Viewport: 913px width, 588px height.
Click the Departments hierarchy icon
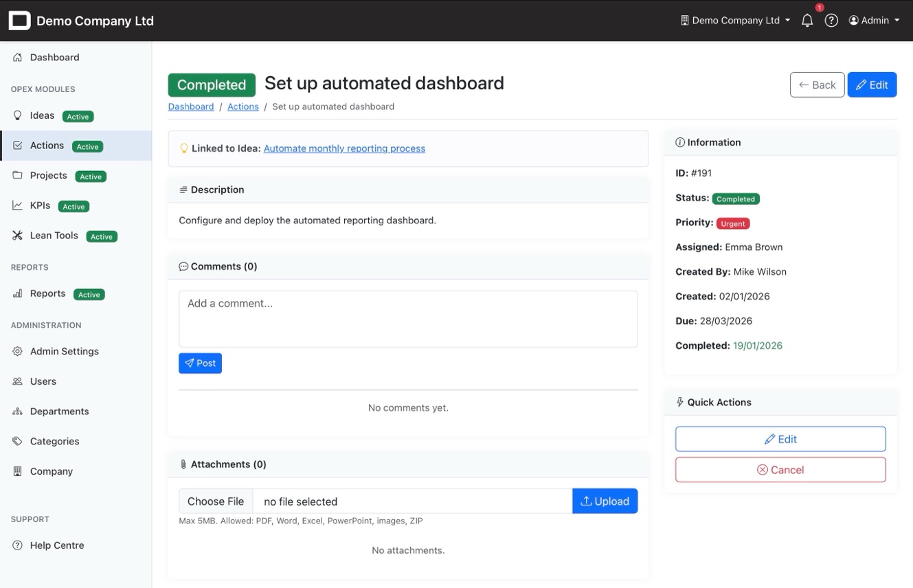click(18, 411)
